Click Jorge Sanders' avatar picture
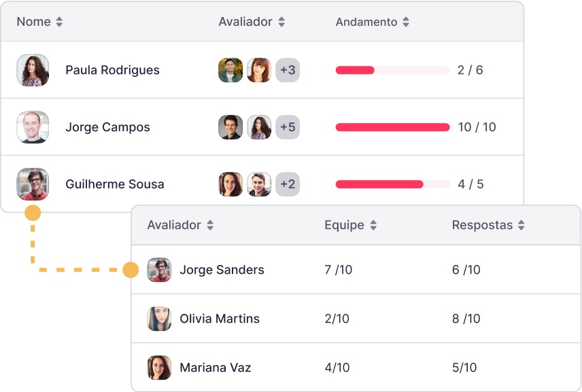 click(x=159, y=270)
